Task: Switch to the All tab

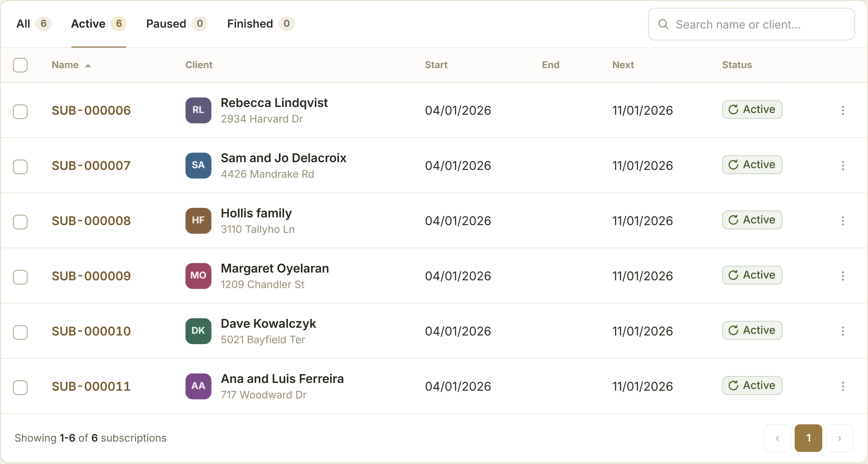Action: [34, 24]
